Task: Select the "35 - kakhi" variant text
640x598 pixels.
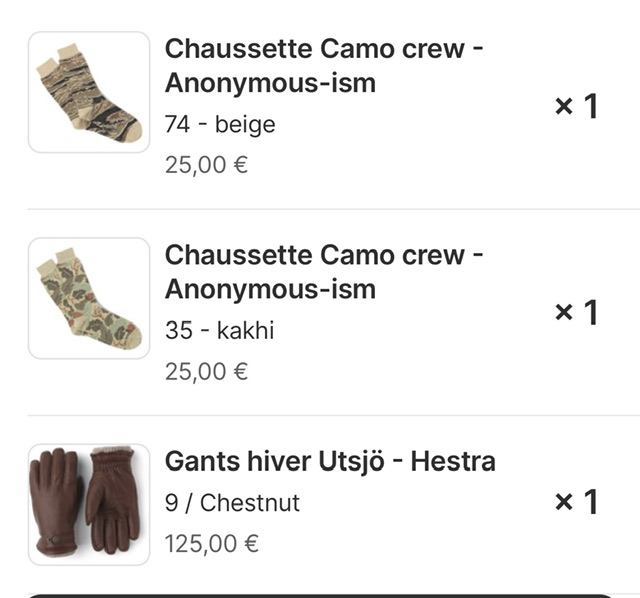Action: coord(219,331)
